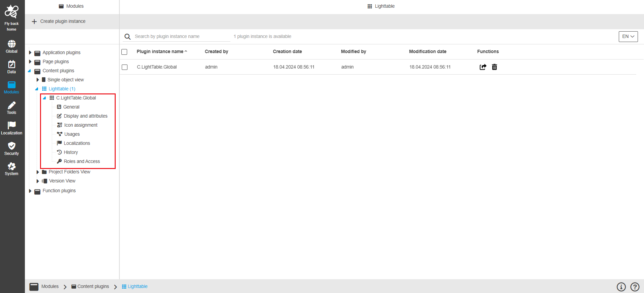Click Lighttable in the breadcrumb
The height and width of the screenshot is (293, 644).
point(138,286)
